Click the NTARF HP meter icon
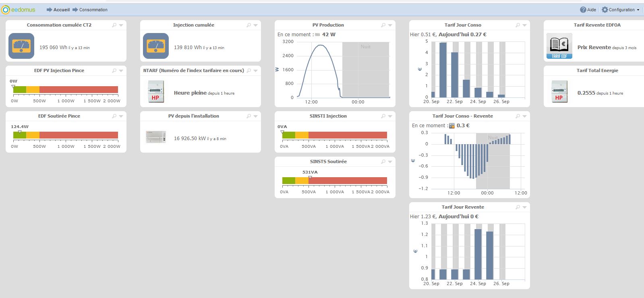The width and height of the screenshot is (644, 298). (155, 91)
